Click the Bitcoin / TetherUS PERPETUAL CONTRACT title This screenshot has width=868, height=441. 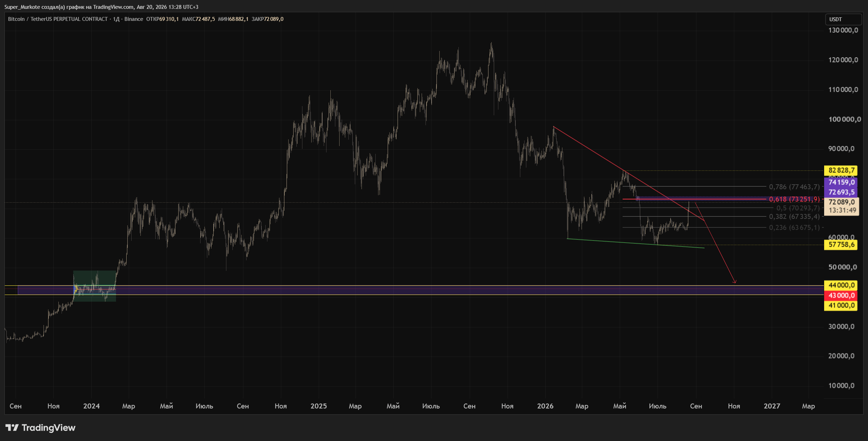(x=58, y=19)
